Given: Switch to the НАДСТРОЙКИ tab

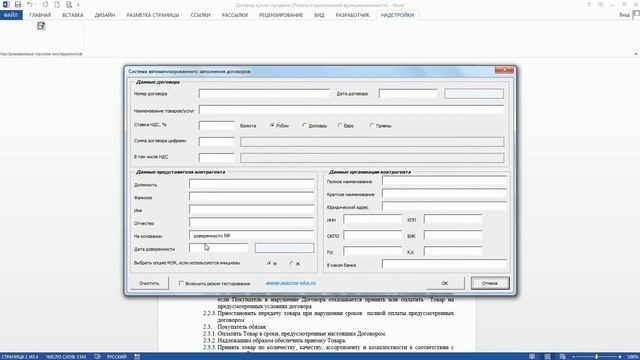Looking at the screenshot, I should click(x=397, y=15).
